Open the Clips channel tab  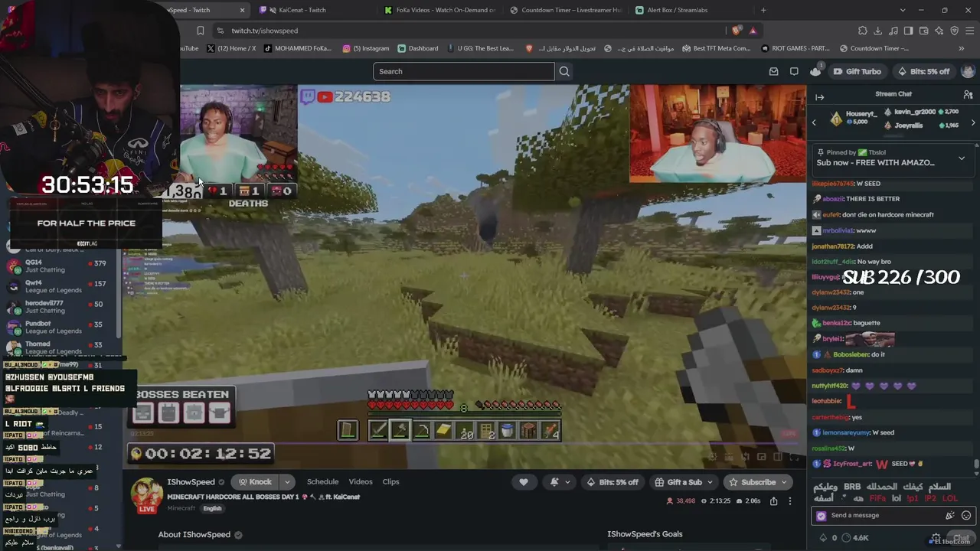(x=390, y=482)
